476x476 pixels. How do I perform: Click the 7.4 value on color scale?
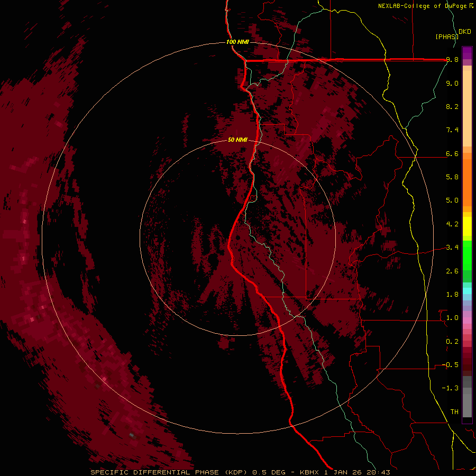[452, 130]
